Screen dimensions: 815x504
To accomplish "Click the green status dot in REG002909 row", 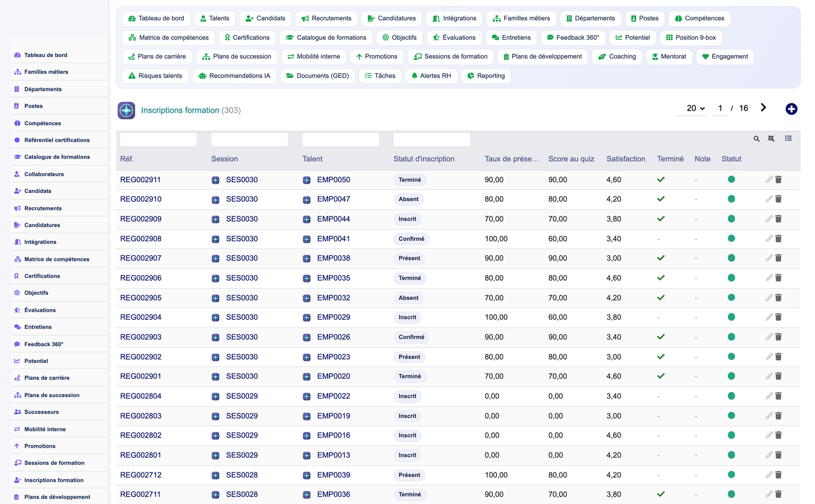I will point(732,219).
